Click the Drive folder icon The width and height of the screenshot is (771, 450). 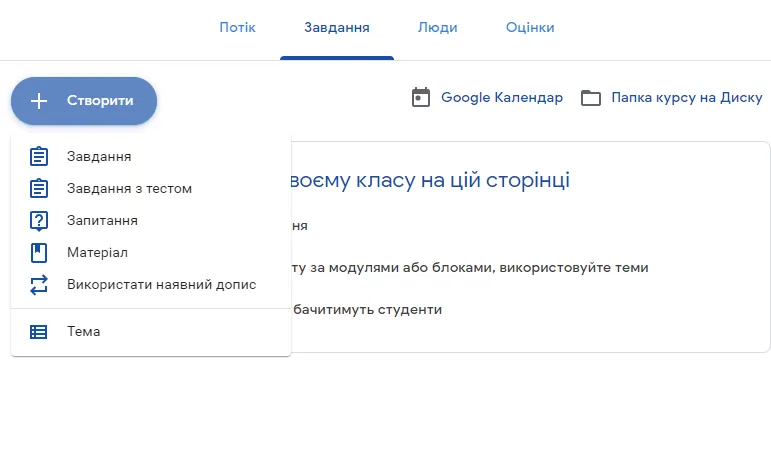tap(591, 98)
